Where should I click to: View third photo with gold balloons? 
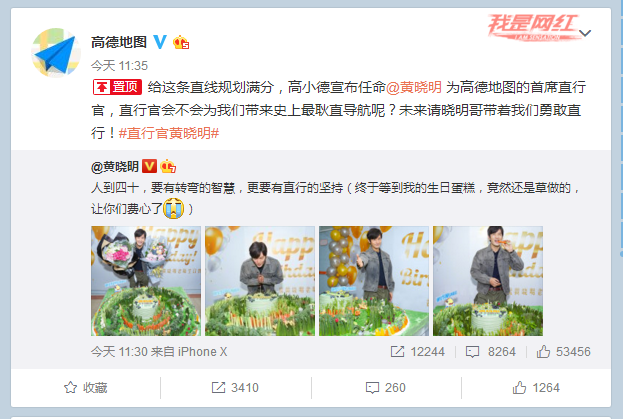click(374, 281)
